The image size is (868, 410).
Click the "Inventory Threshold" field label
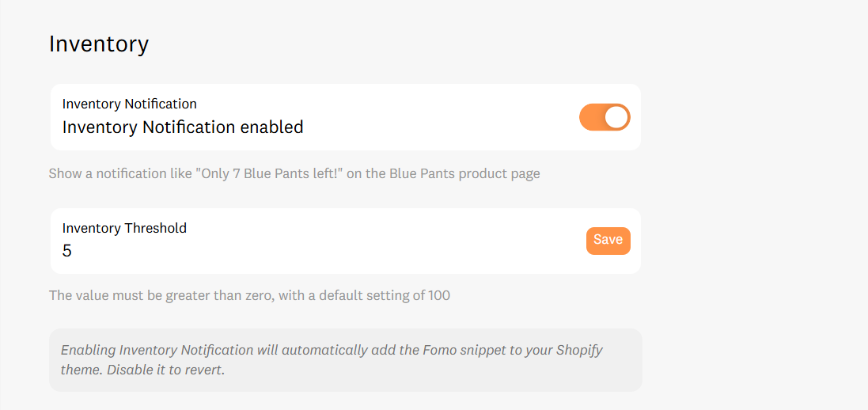click(124, 228)
